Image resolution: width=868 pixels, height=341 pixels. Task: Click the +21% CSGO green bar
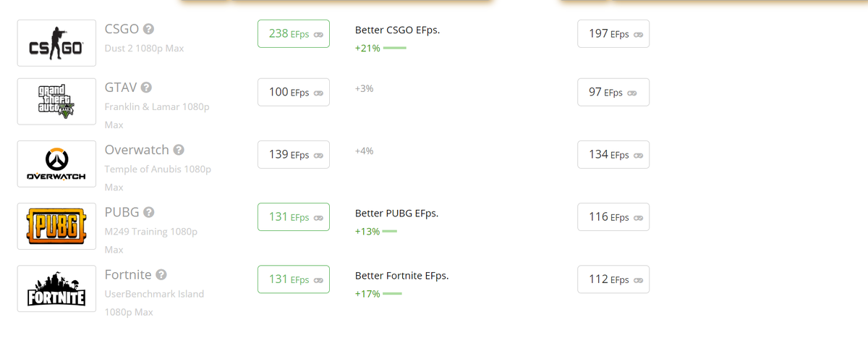click(x=395, y=48)
